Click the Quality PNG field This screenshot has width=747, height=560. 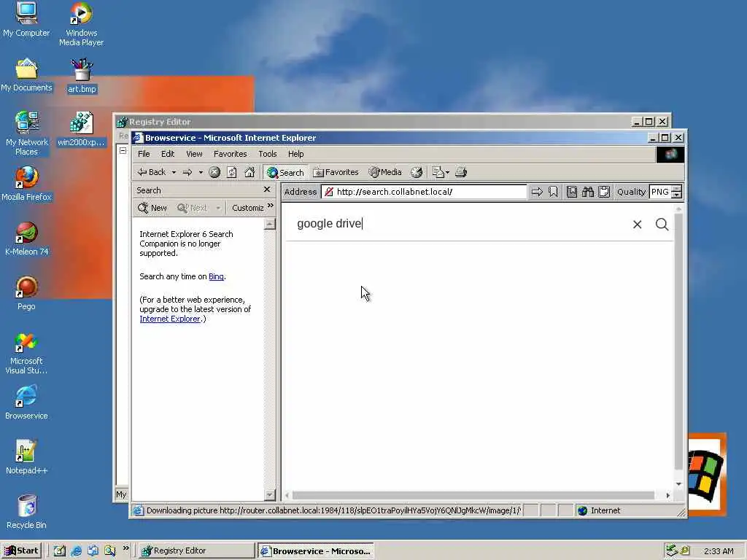pos(660,192)
